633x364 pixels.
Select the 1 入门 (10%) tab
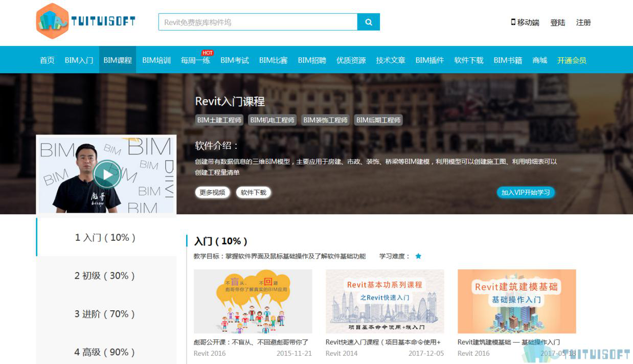(x=106, y=237)
